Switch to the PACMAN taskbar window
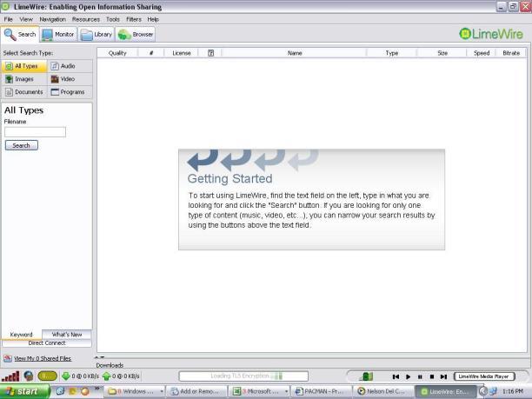The width and height of the screenshot is (532, 399). [322, 391]
